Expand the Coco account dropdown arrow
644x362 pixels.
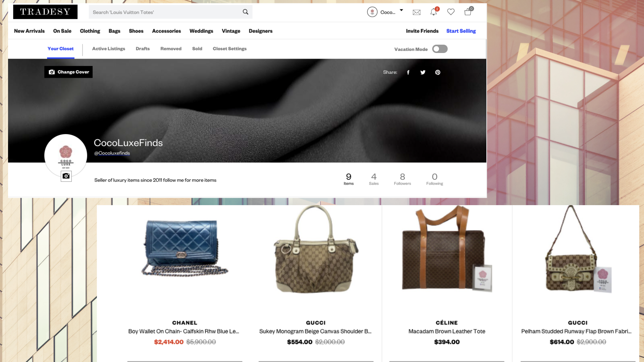pos(401,10)
